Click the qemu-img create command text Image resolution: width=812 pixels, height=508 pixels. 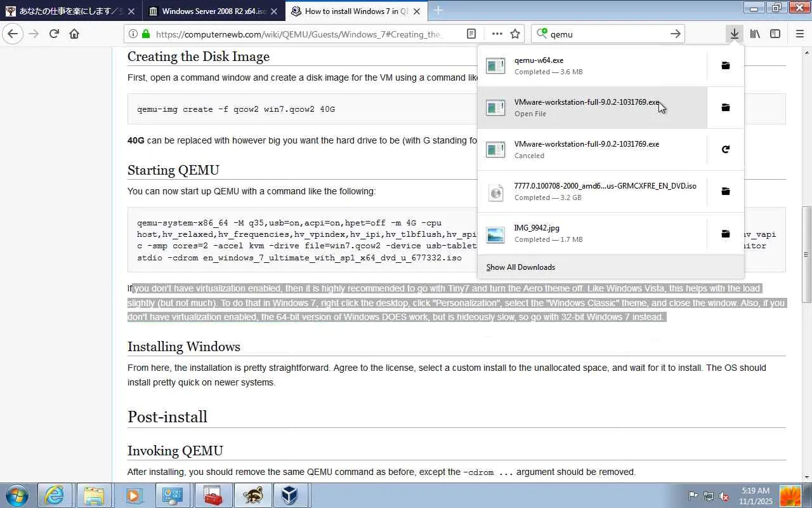coord(236,109)
